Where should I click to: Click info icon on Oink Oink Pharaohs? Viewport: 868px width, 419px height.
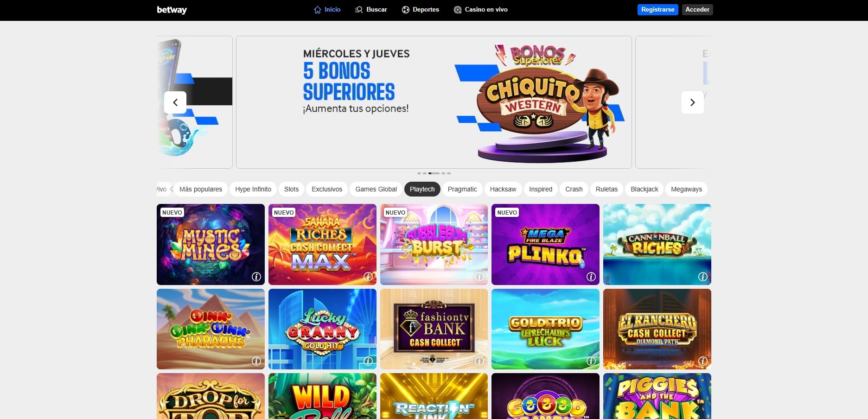coord(256,361)
